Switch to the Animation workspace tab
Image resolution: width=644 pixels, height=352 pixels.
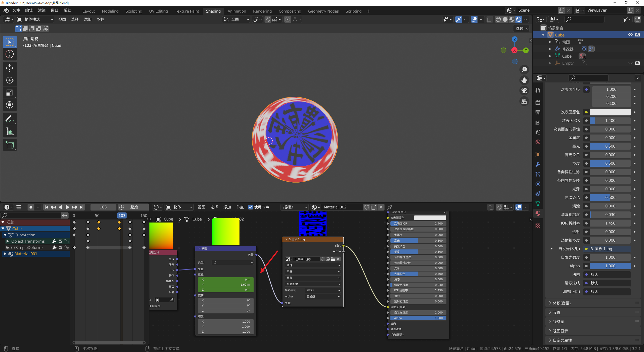pyautogui.click(x=236, y=11)
